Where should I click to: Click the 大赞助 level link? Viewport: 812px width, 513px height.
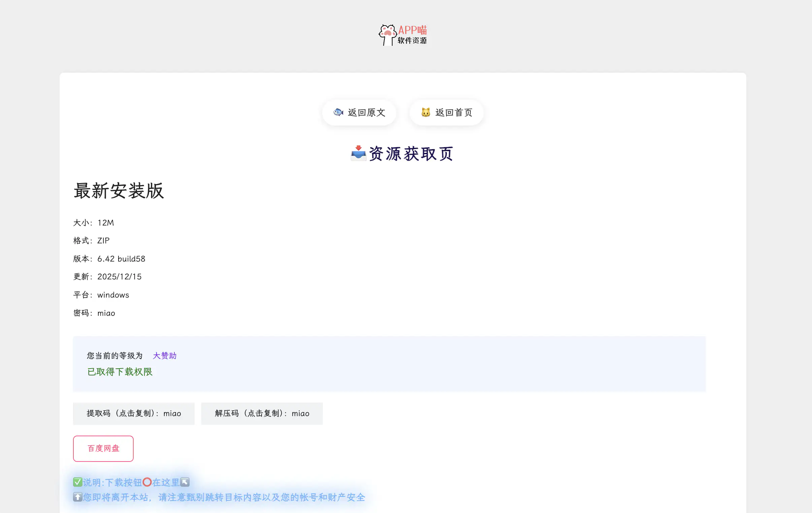(164, 356)
